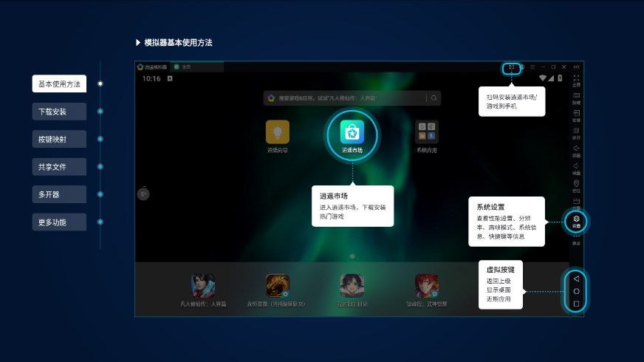
Task: Click the icon right of the scan icon
Action: tap(522, 67)
